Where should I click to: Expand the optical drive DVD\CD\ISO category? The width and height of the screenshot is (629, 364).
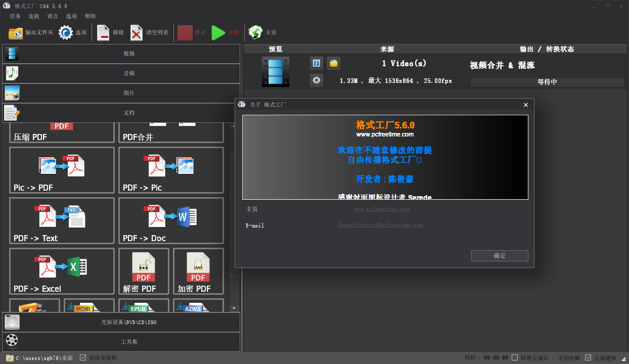121,322
